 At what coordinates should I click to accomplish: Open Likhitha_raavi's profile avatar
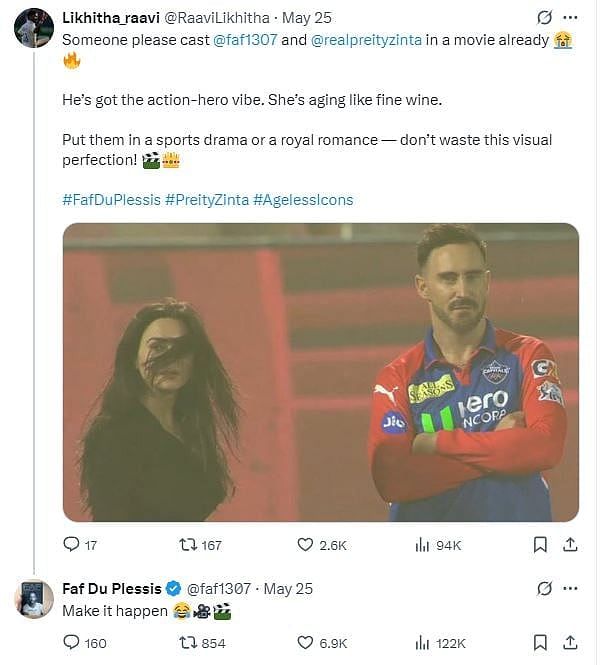coord(34,28)
